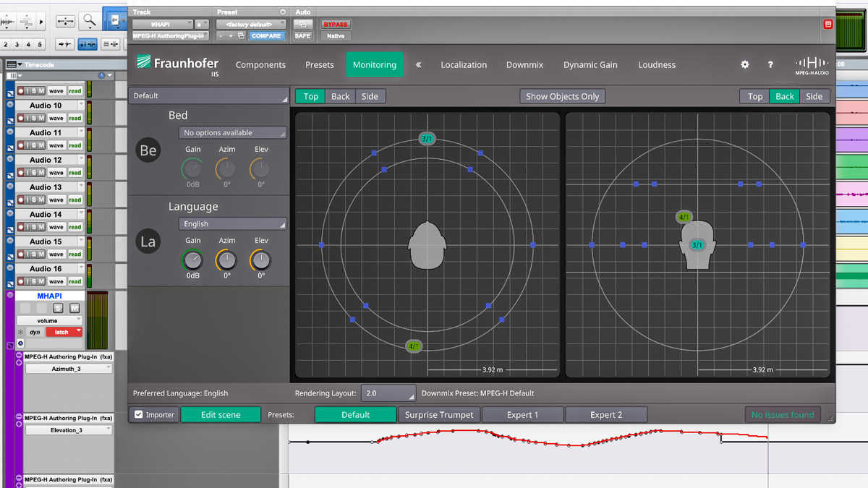Screen dimensions: 868x488
Task: Toggle the COMPARE button
Action: (267, 35)
